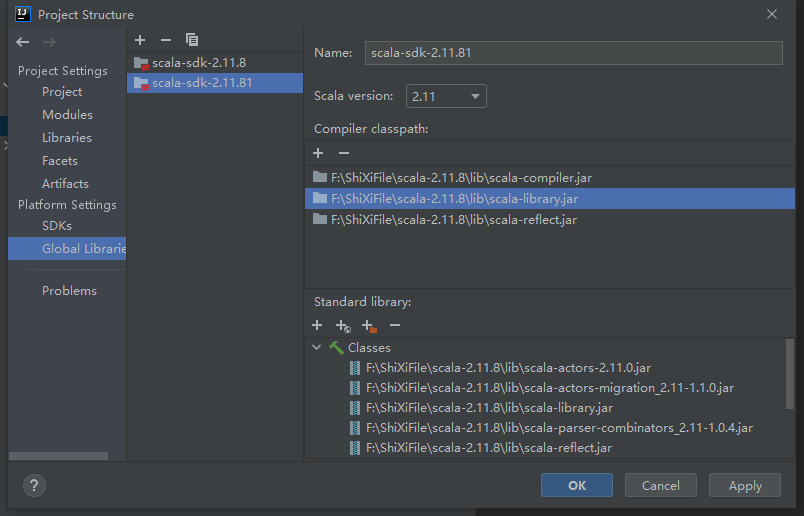The height and width of the screenshot is (516, 804).
Task: Click the Classes node label
Action: point(369,348)
